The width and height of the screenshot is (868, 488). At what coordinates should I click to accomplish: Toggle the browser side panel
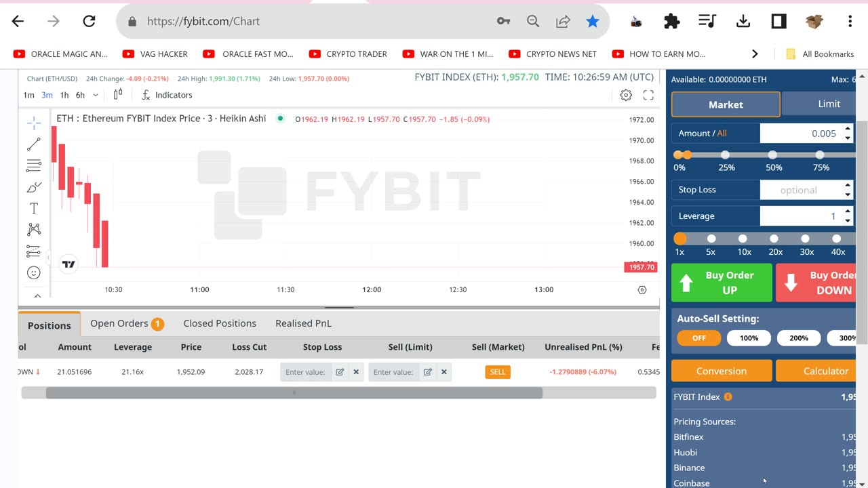778,21
